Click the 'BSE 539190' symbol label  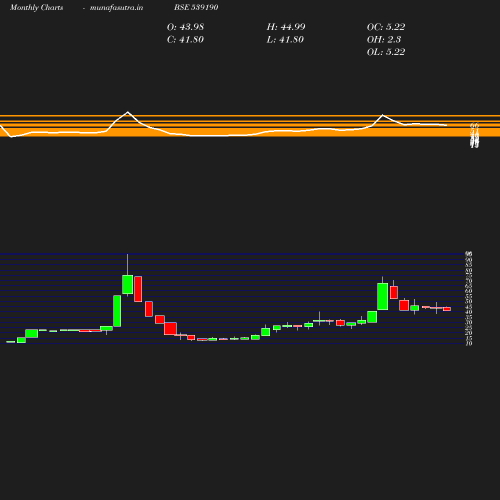196,7
